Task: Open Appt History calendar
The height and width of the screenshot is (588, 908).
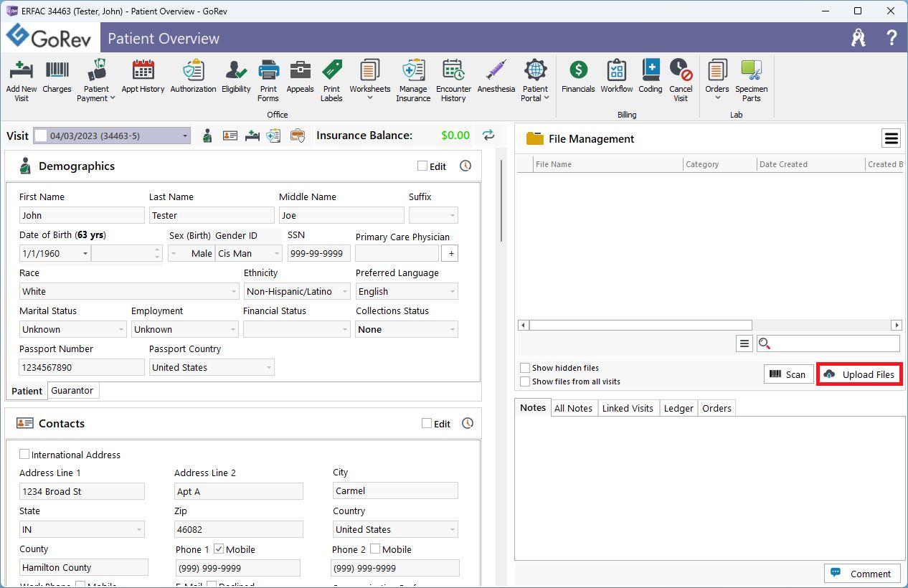Action: [143, 77]
